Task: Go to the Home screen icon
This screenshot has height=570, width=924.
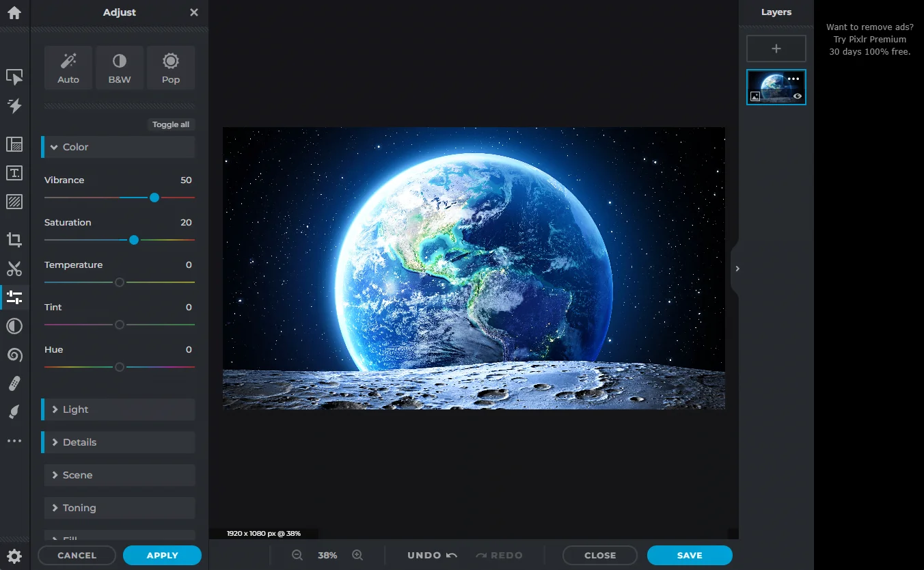Action: pyautogui.click(x=14, y=12)
